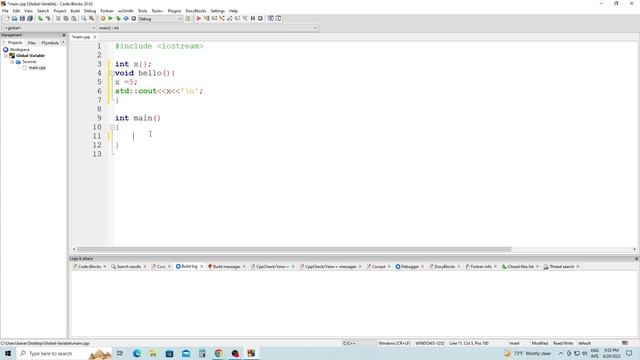This screenshot has width=640, height=360.
Task: Click the Step out debug icon
Action: click(229, 18)
